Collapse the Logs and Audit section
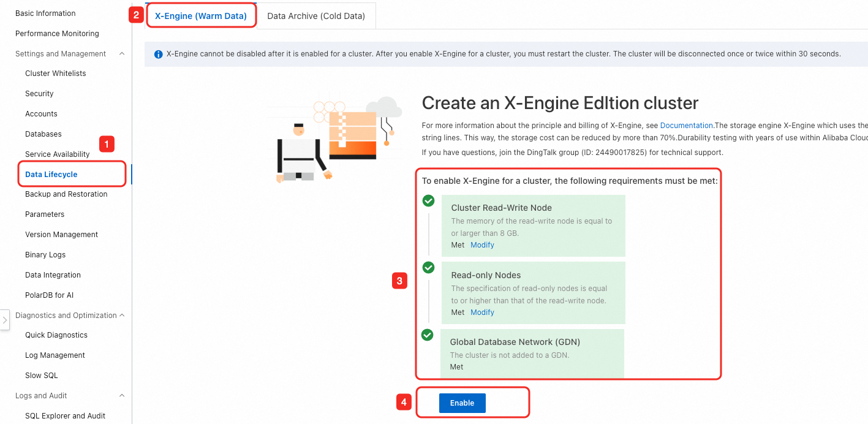 click(122, 396)
